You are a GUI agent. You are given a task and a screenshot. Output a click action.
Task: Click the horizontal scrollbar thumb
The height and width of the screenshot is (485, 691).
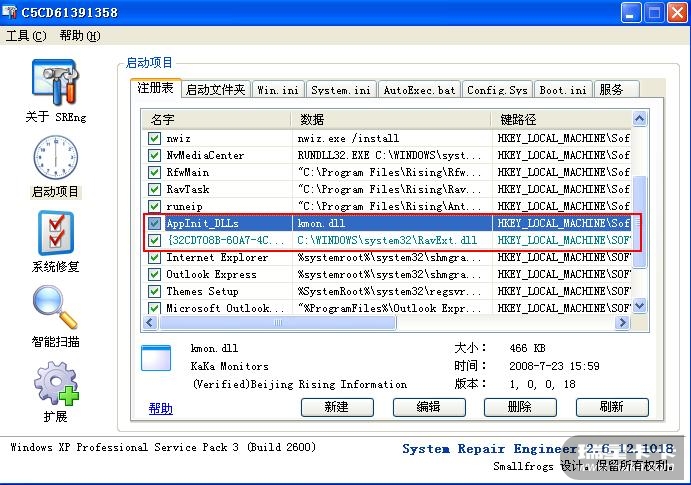[x=278, y=322]
